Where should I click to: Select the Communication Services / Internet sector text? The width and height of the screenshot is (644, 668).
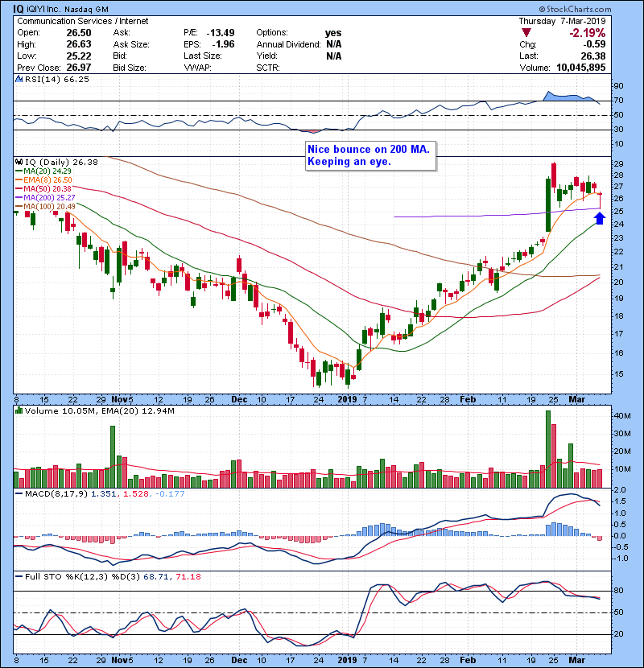[83, 21]
